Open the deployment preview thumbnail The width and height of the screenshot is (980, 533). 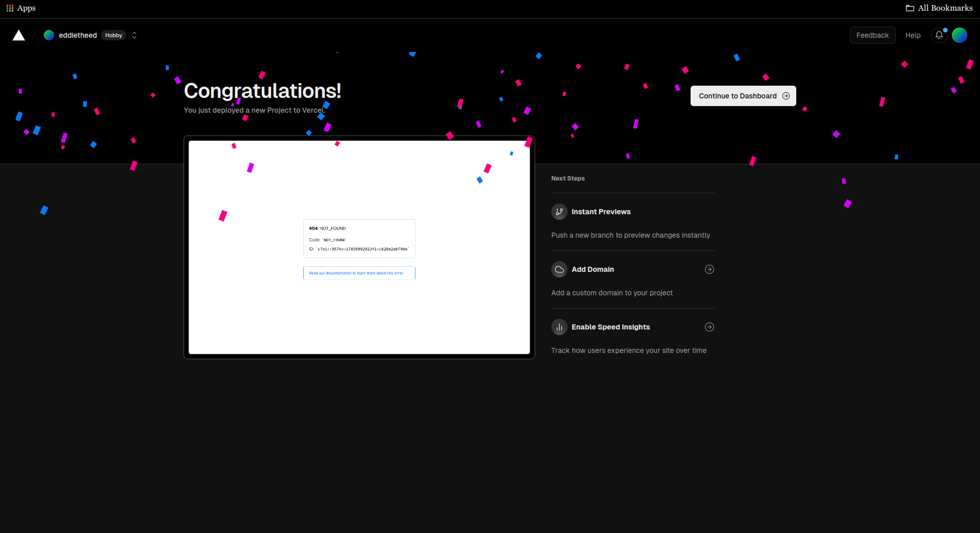click(359, 247)
